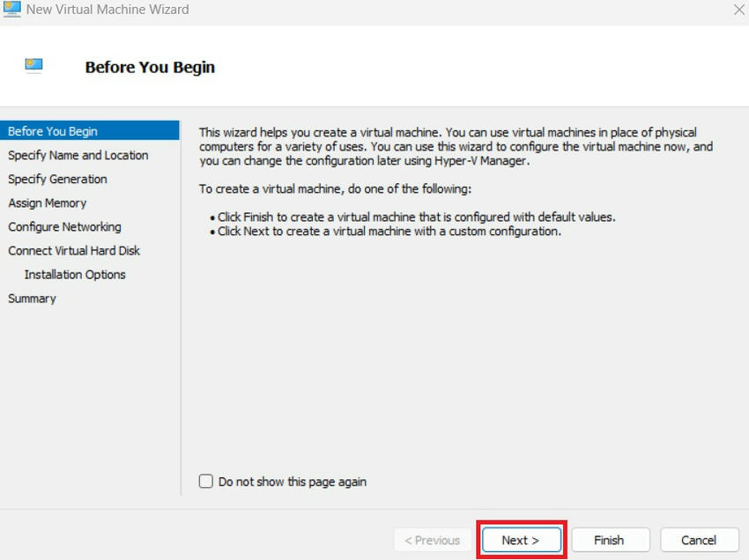Click the bold 'Before You Begin' heading

tap(150, 67)
